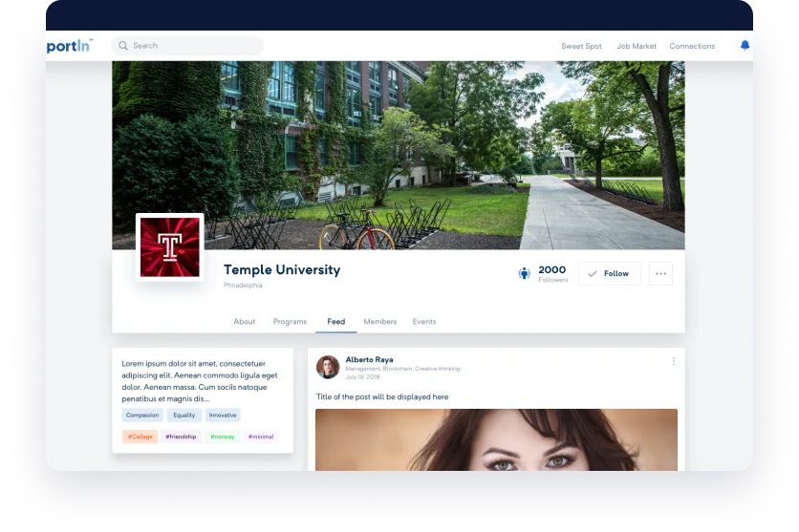799x532 pixels.
Task: Select the #minimal hashtag
Action: point(261,436)
